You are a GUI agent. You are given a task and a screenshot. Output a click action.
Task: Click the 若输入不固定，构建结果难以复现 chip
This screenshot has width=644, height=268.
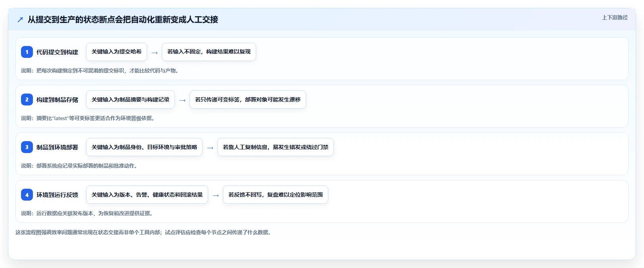[209, 52]
